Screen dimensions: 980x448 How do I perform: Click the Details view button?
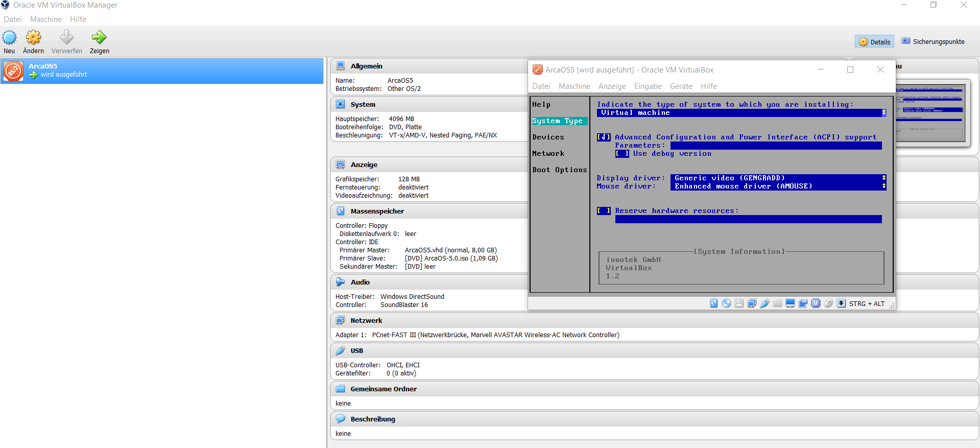pos(874,42)
